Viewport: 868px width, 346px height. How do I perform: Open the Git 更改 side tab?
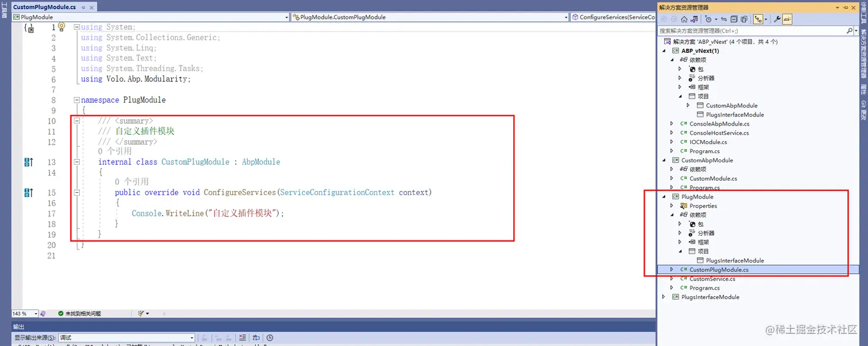coord(863,111)
